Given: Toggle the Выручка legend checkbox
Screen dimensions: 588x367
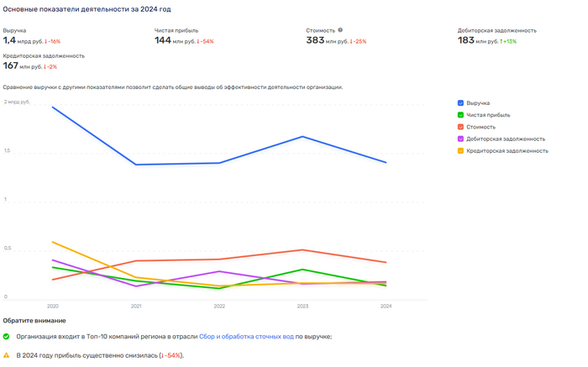Looking at the screenshot, I should 461,103.
